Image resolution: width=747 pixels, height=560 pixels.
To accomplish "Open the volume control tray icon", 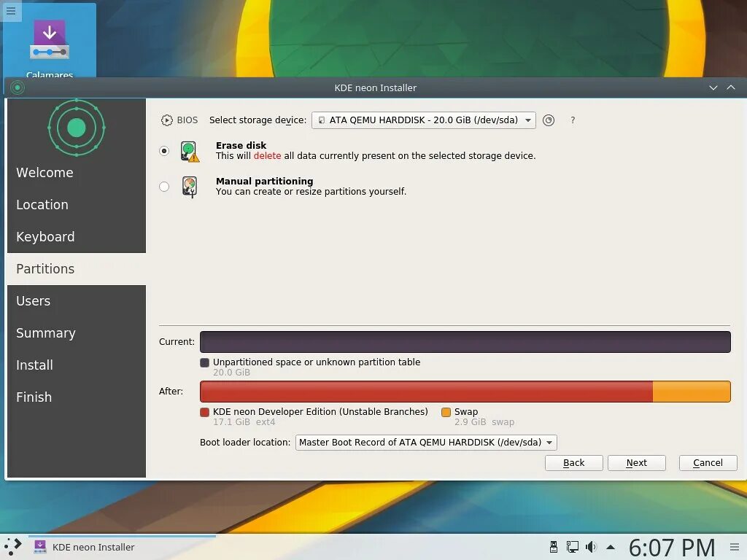I will [591, 547].
